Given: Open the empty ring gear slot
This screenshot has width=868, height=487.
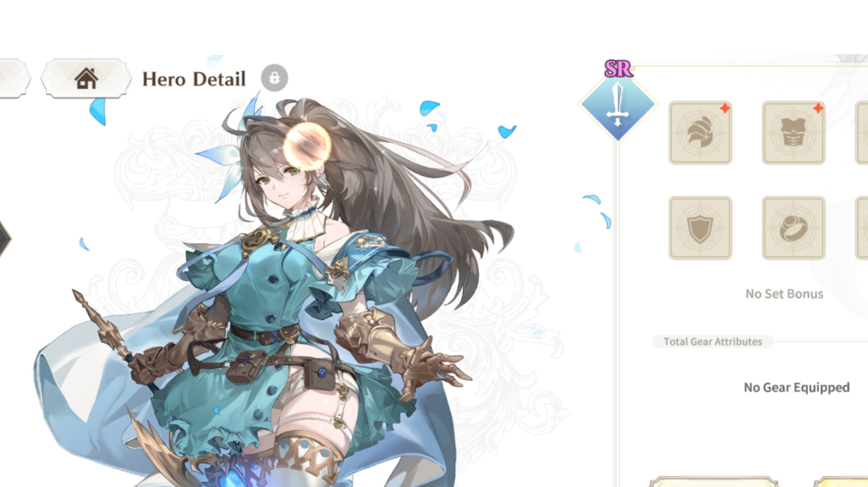Looking at the screenshot, I should [793, 227].
